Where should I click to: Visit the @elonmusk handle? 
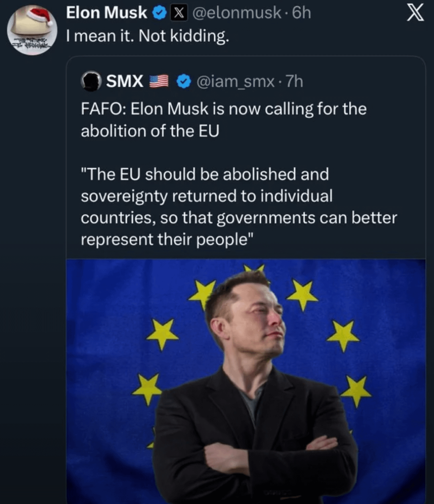click(236, 13)
